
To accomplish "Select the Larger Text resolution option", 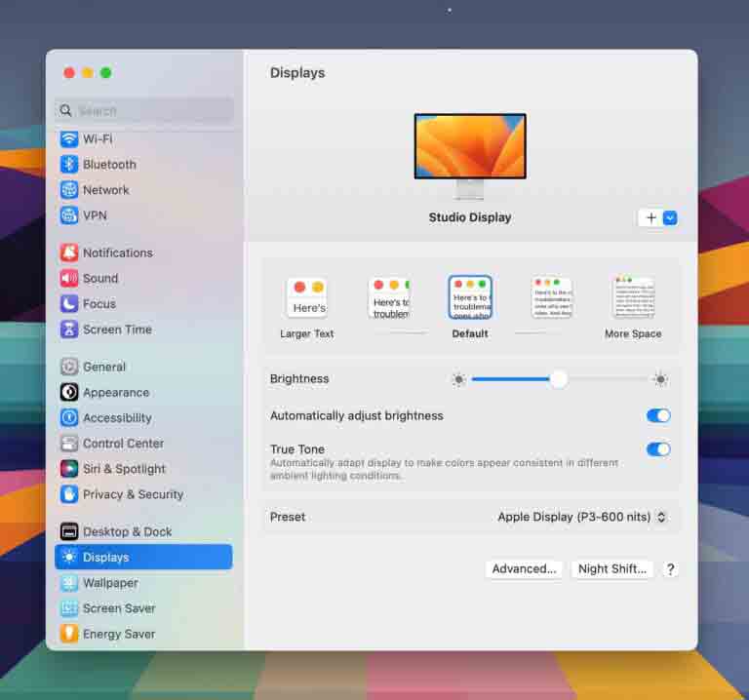I will tap(307, 308).
